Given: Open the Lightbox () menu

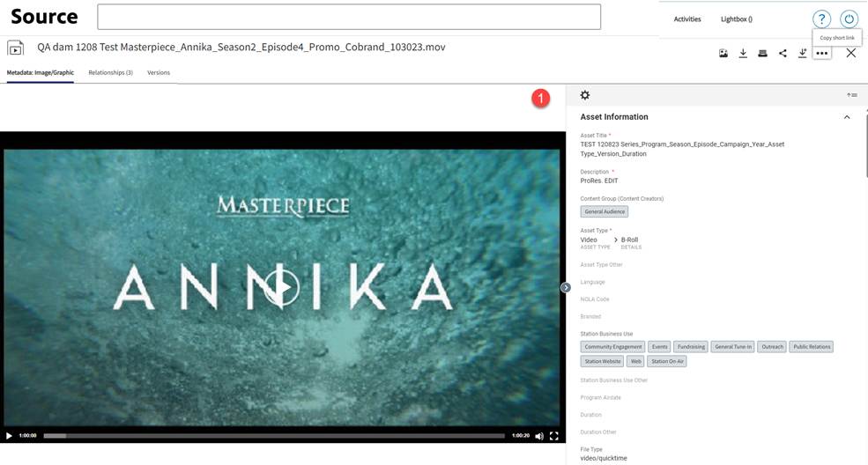Looking at the screenshot, I should point(736,18).
